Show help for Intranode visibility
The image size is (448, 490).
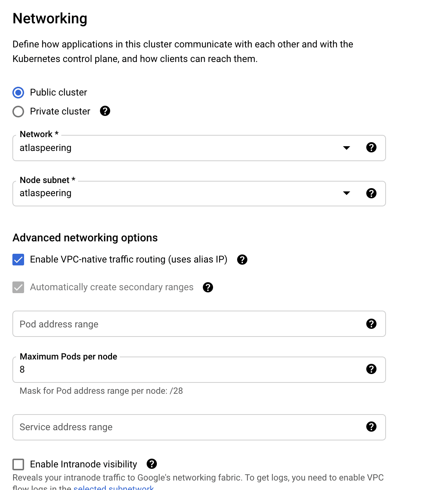point(152,464)
